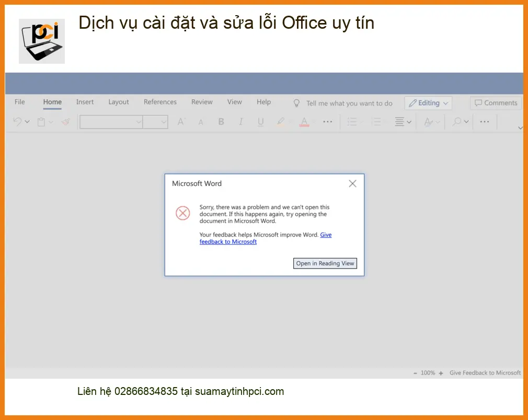Click Give Feedback to Microsoft in status bar
The width and height of the screenshot is (528, 420).
[485, 373]
